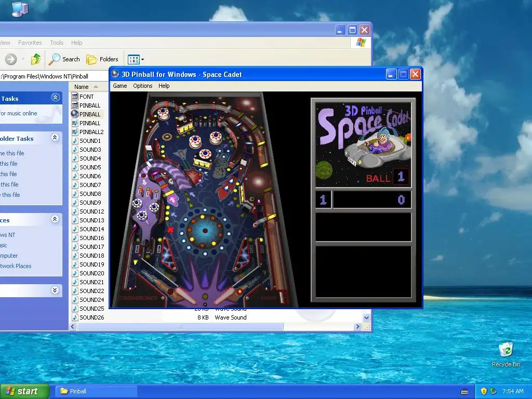Click the 3D Pinball Space Cadet logo image
The width and height of the screenshot is (532, 399).
[x=363, y=145]
